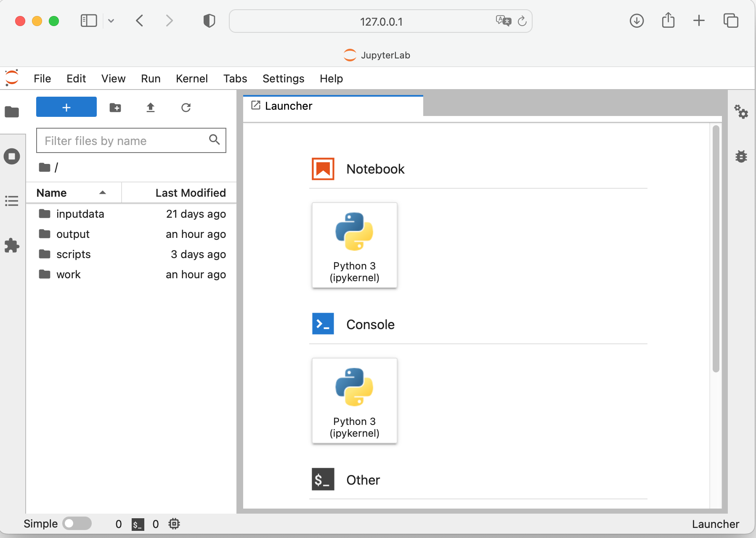
Task: Open the Tabs menu
Action: click(x=235, y=79)
